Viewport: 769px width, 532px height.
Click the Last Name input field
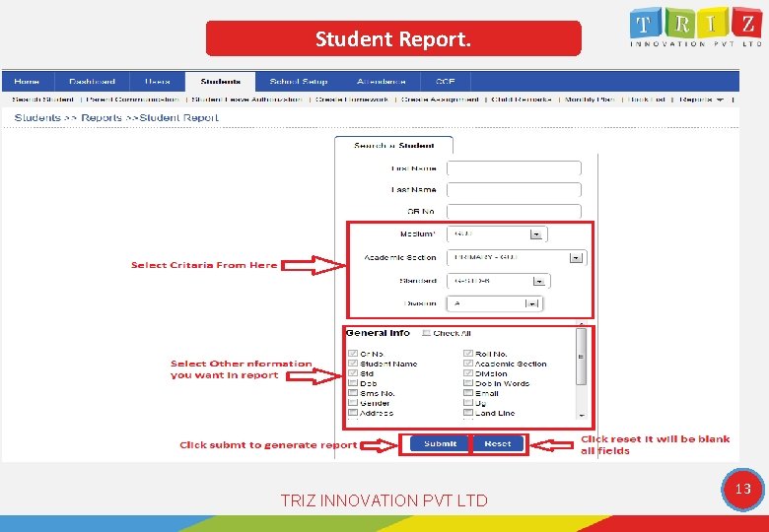pos(514,189)
